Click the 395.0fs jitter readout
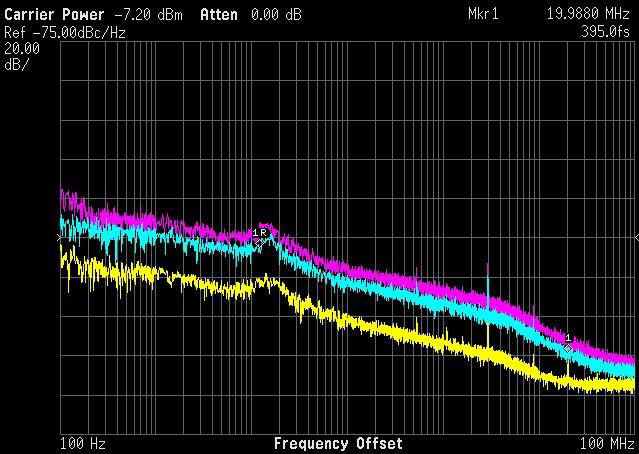Viewport: 639px width, 454px height. tap(605, 32)
